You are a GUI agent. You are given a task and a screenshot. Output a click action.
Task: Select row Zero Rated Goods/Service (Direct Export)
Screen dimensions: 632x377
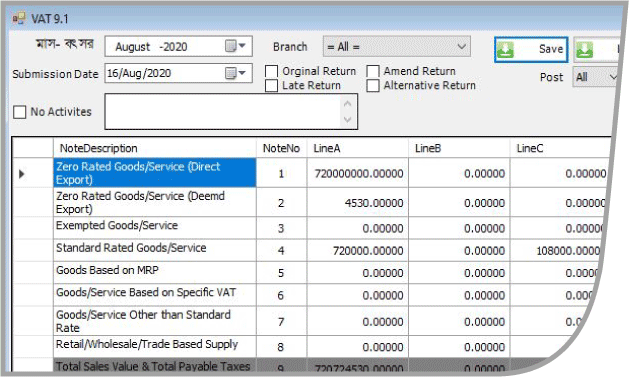coord(155,173)
